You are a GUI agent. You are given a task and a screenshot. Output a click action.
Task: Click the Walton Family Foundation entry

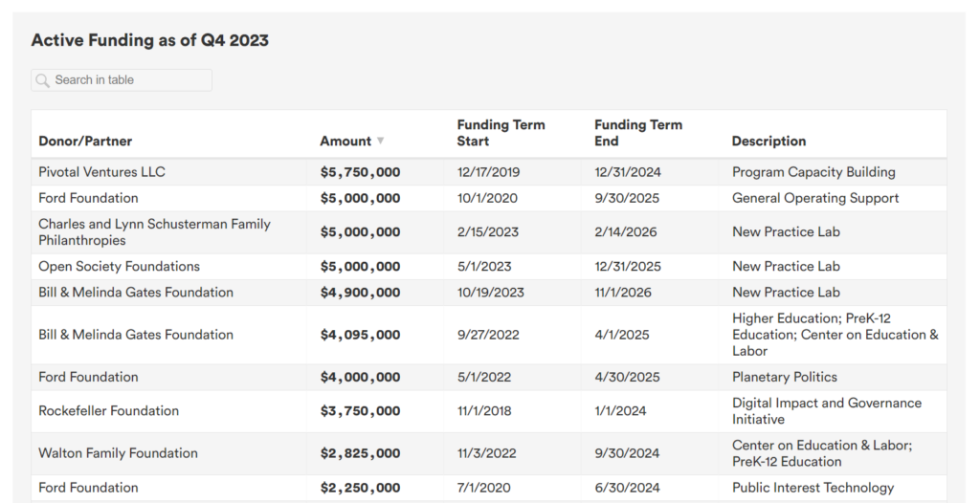[x=118, y=453]
